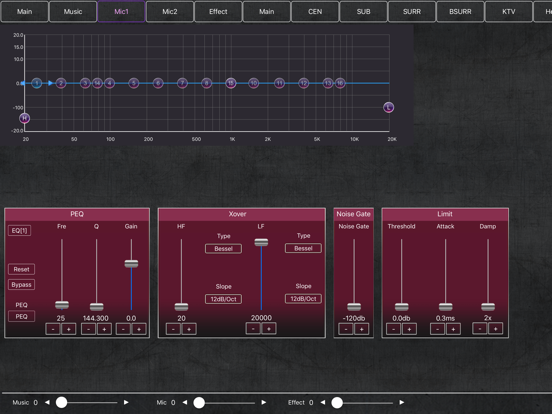Select EQ node 12 on the graph

(x=303, y=83)
